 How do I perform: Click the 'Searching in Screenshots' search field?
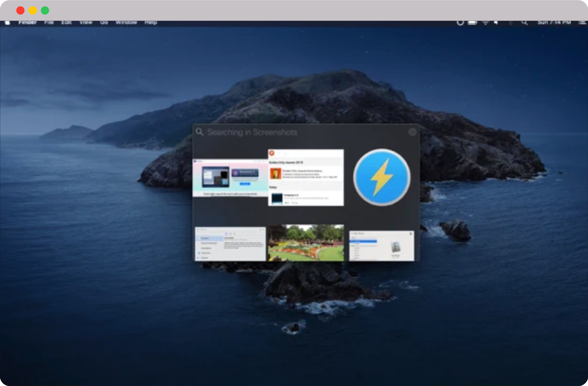(306, 132)
